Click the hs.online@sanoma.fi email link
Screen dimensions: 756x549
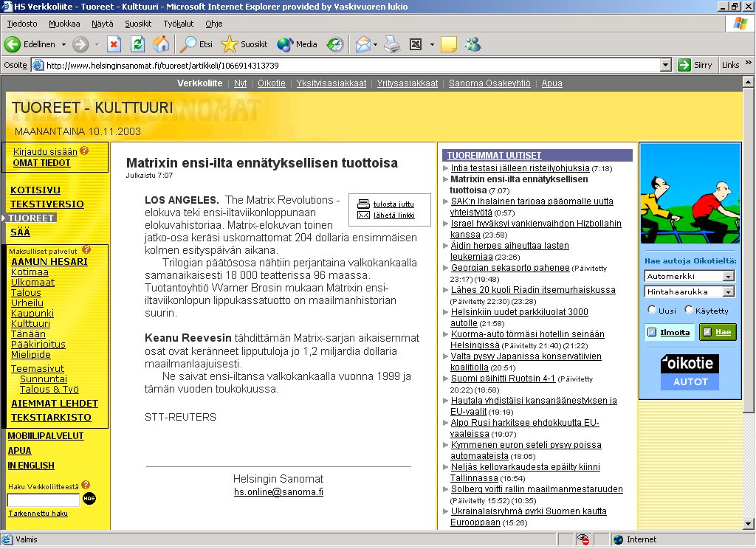coord(278,491)
